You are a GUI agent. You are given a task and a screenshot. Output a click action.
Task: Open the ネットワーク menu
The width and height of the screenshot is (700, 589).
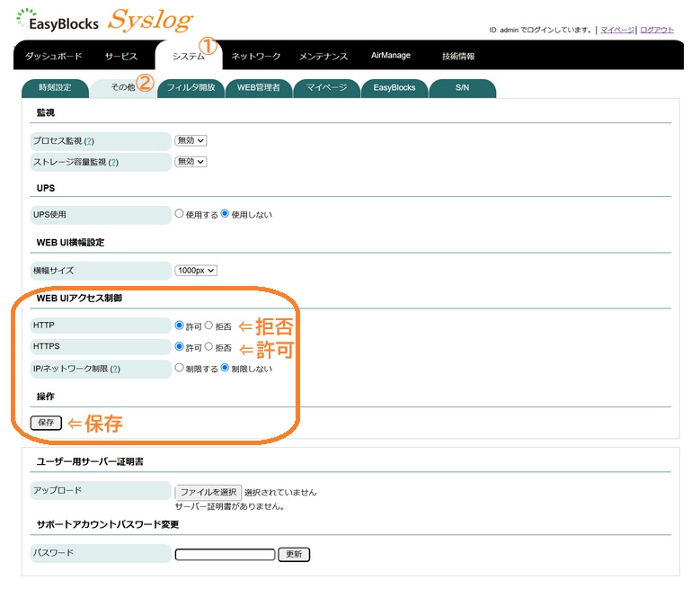point(256,56)
